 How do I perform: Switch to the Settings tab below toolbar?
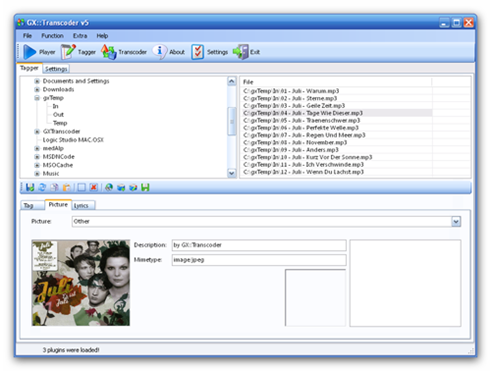pos(56,69)
